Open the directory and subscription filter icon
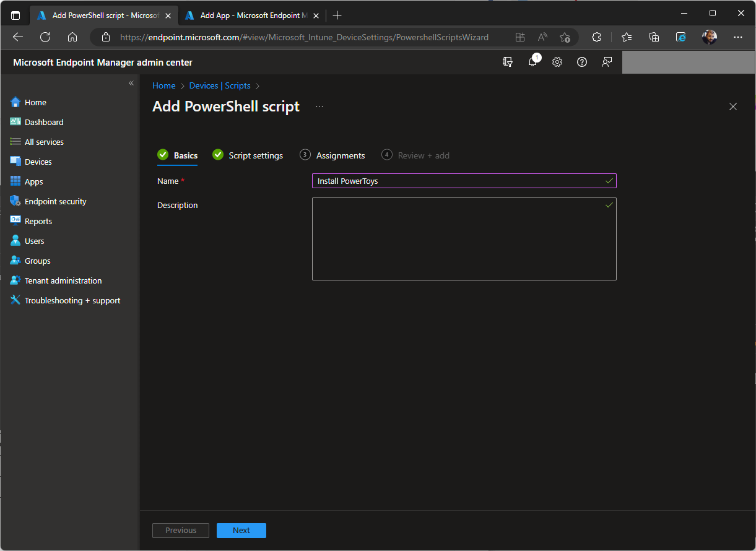The image size is (756, 551). (508, 62)
